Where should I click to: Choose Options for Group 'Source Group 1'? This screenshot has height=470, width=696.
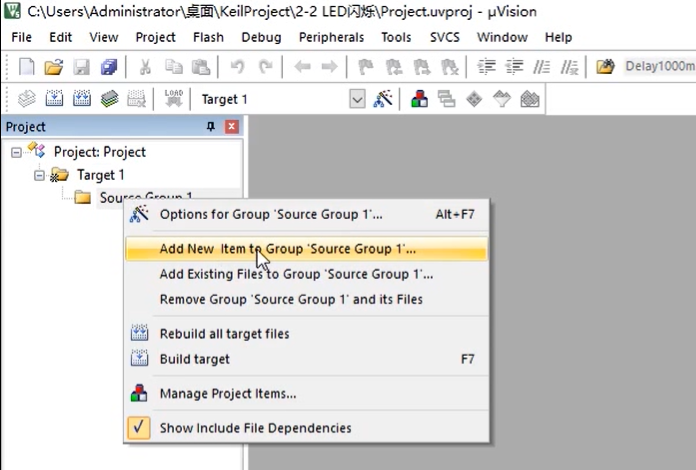pyautogui.click(x=307, y=214)
